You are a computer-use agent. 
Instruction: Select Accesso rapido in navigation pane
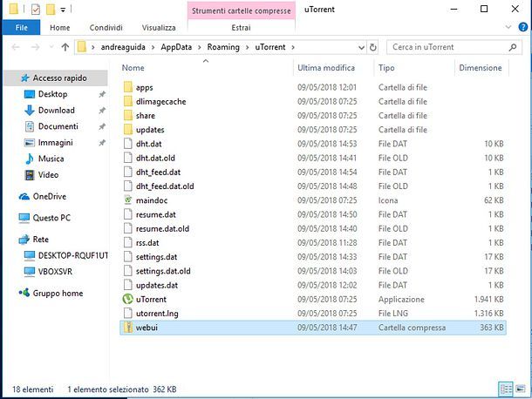click(x=56, y=78)
